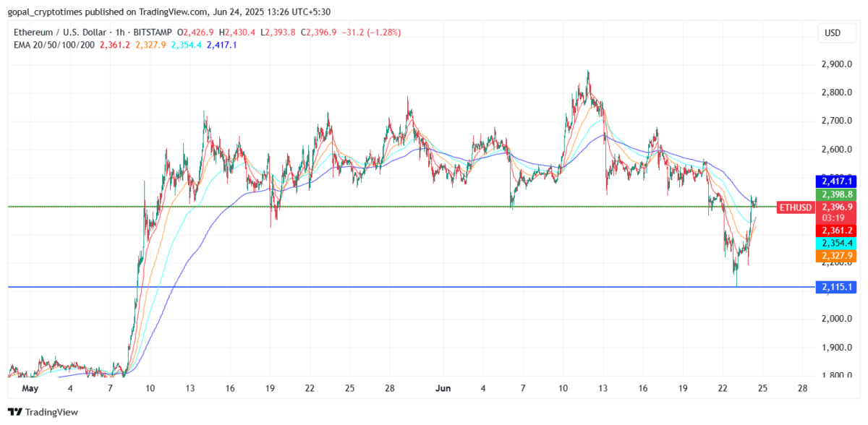Click the blue 2,417.1 price axis tag
This screenshot has width=868, height=425.
point(836,181)
